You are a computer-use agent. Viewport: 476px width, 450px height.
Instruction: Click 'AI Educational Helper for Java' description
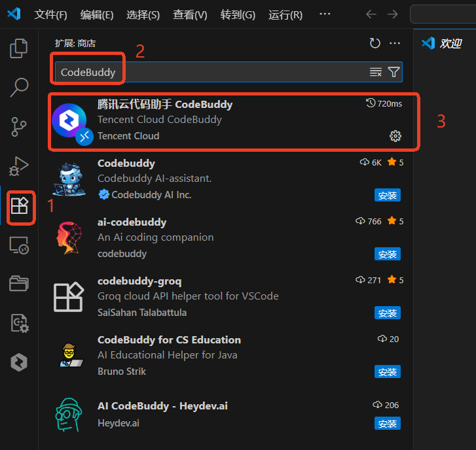click(x=167, y=355)
